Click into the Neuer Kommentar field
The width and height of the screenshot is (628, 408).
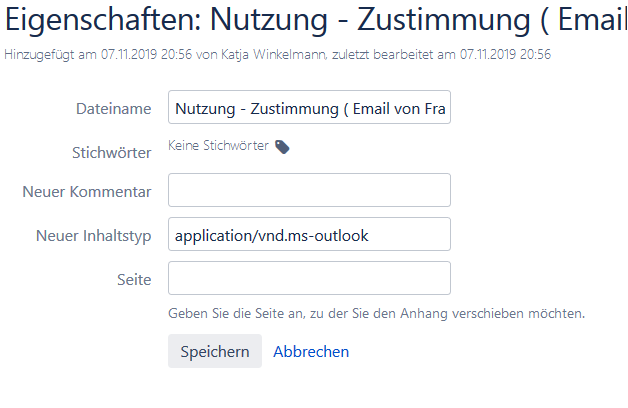point(309,190)
